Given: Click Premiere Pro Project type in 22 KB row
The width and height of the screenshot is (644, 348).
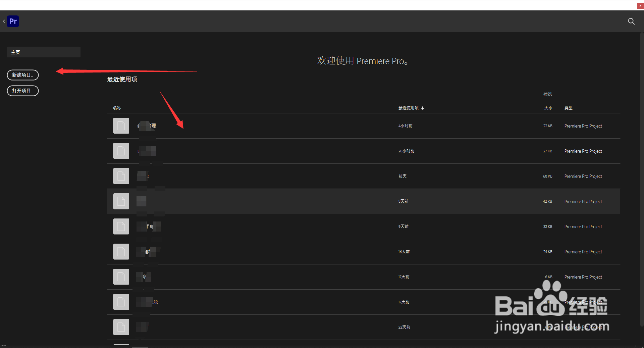Looking at the screenshot, I should pos(583,126).
